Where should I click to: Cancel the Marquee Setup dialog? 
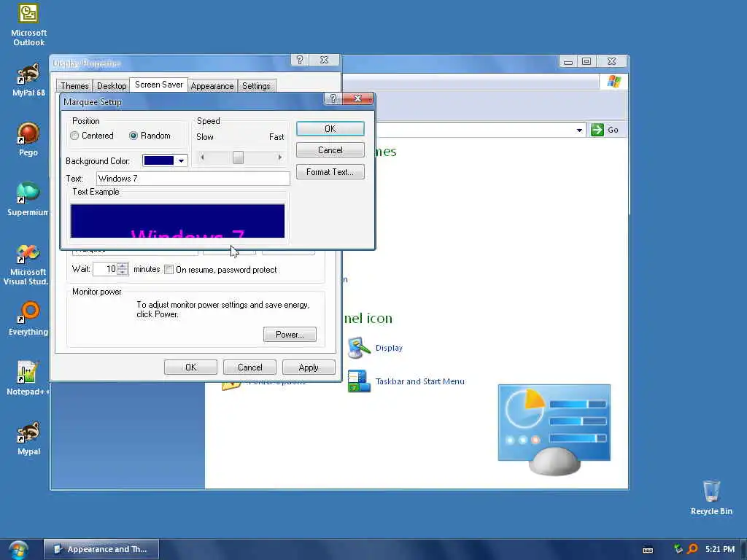click(x=330, y=150)
